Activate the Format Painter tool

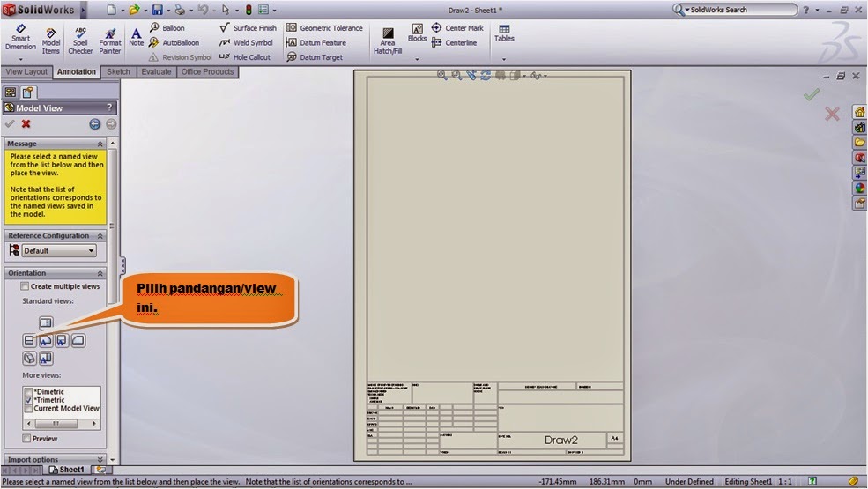(110, 38)
